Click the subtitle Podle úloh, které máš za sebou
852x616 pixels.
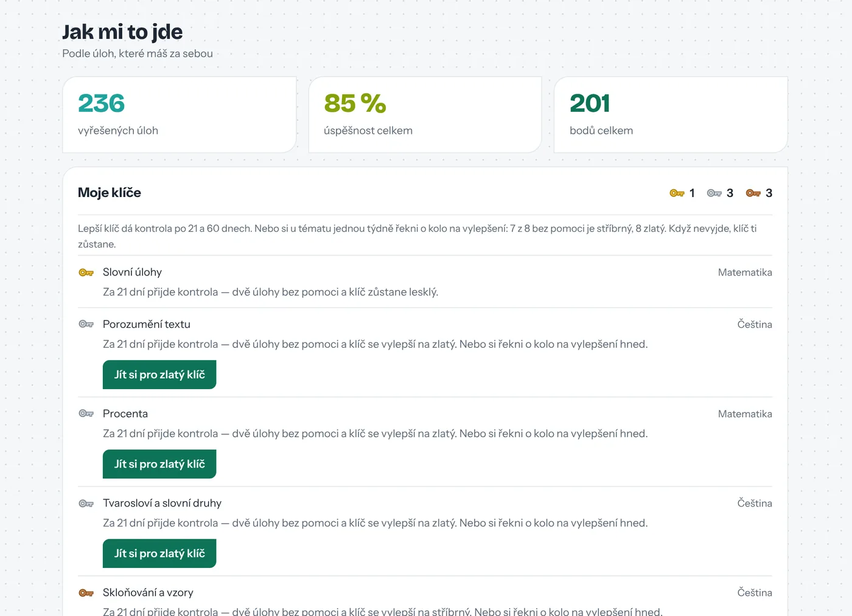138,54
